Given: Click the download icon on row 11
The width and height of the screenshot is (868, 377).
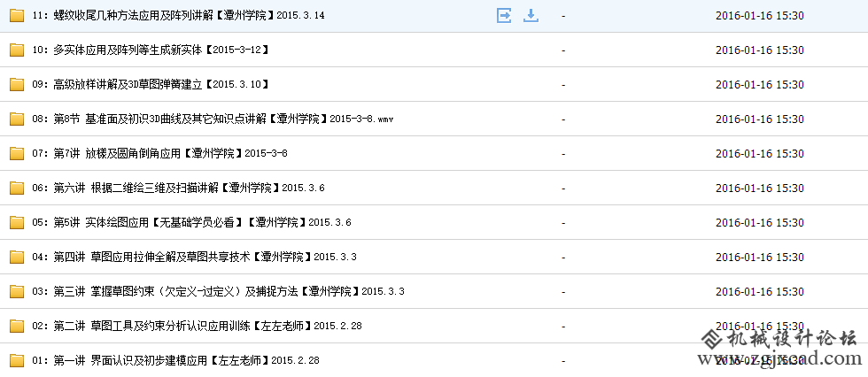Looking at the screenshot, I should pyautogui.click(x=531, y=15).
